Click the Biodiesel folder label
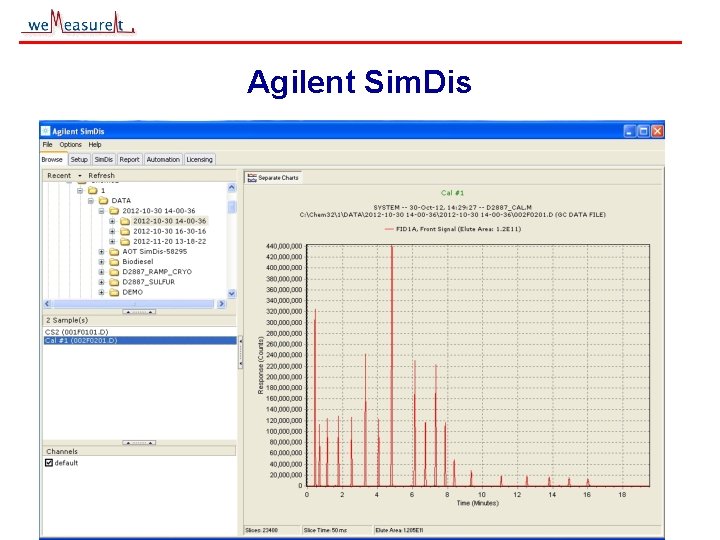 pyautogui.click(x=138, y=262)
